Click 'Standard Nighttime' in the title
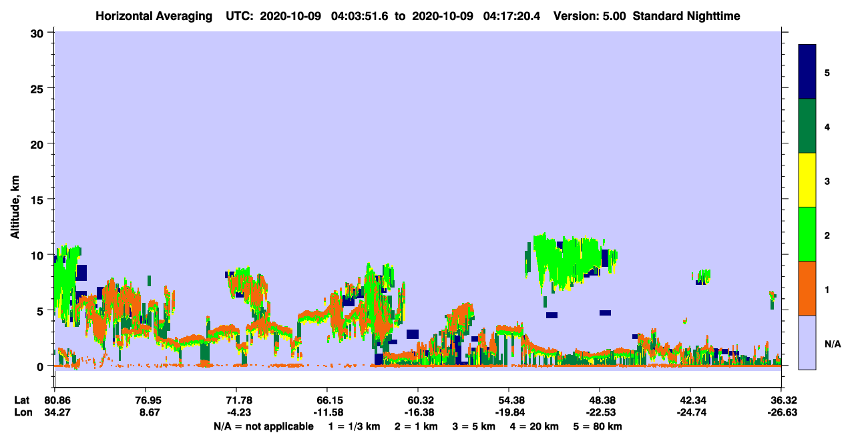The height and width of the screenshot is (445, 868). [686, 16]
